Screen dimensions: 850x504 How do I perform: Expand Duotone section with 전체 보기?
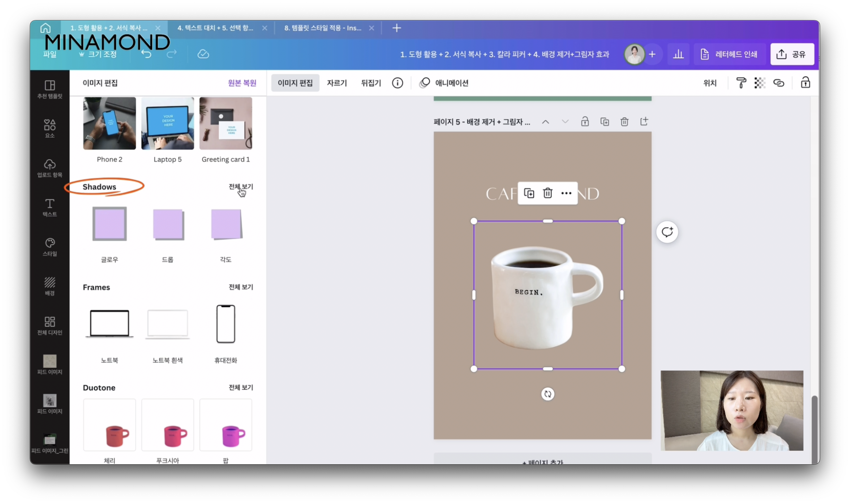tap(241, 388)
